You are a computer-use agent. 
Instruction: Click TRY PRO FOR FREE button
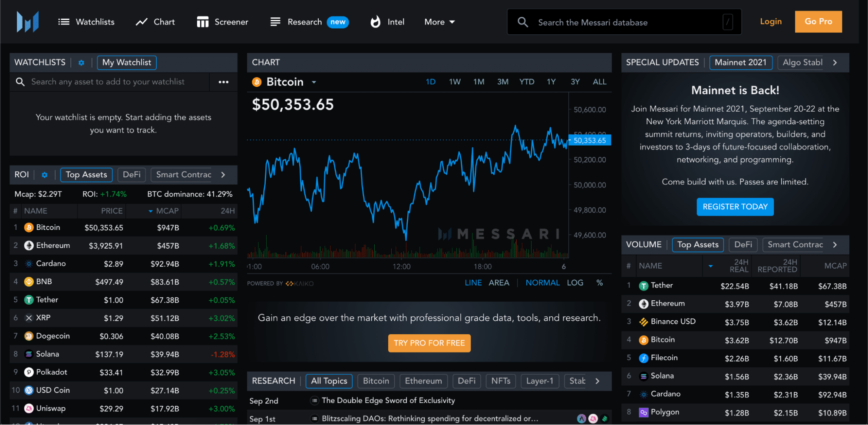(429, 343)
